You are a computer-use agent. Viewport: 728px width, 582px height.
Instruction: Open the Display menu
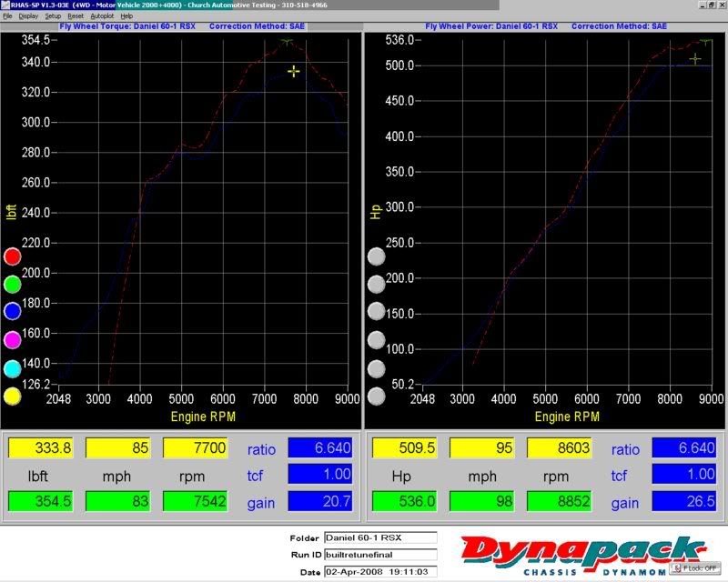point(28,16)
